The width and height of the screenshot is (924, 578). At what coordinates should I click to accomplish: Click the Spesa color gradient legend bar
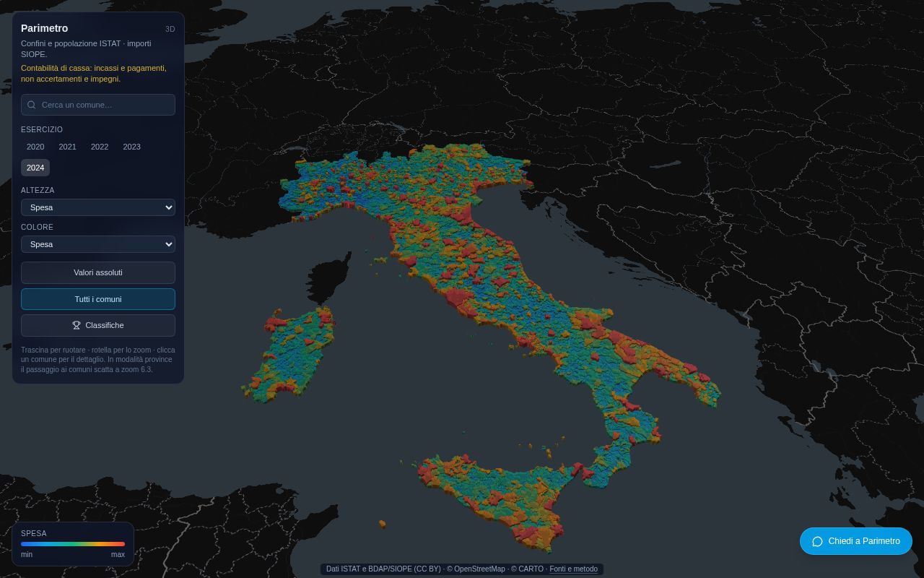pos(73,544)
